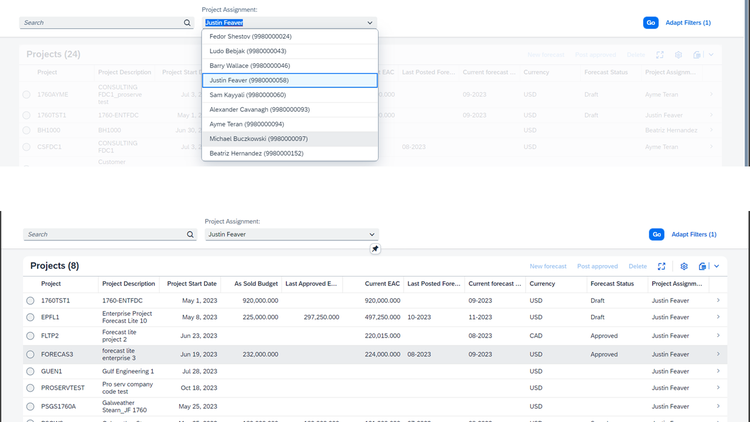This screenshot has width=750, height=422.
Task: Choose Sam Kayyali (9980000060) in list
Action: pos(290,95)
